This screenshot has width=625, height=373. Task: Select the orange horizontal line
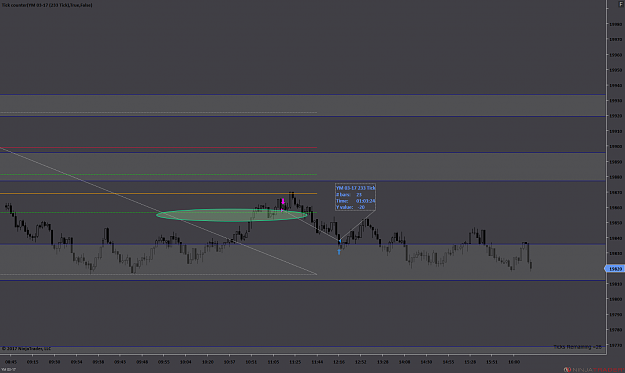[x=158, y=194]
